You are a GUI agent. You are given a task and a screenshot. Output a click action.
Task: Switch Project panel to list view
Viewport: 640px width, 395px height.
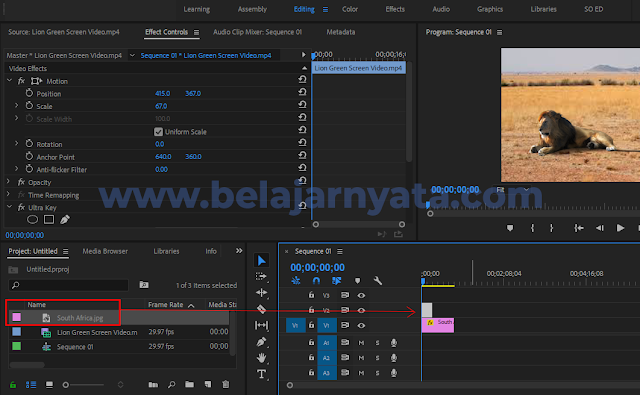coord(31,384)
